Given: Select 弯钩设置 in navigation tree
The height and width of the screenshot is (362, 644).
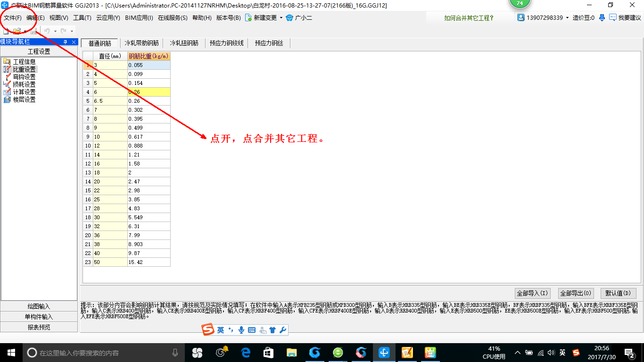Looking at the screenshot, I should pyautogui.click(x=24, y=77).
